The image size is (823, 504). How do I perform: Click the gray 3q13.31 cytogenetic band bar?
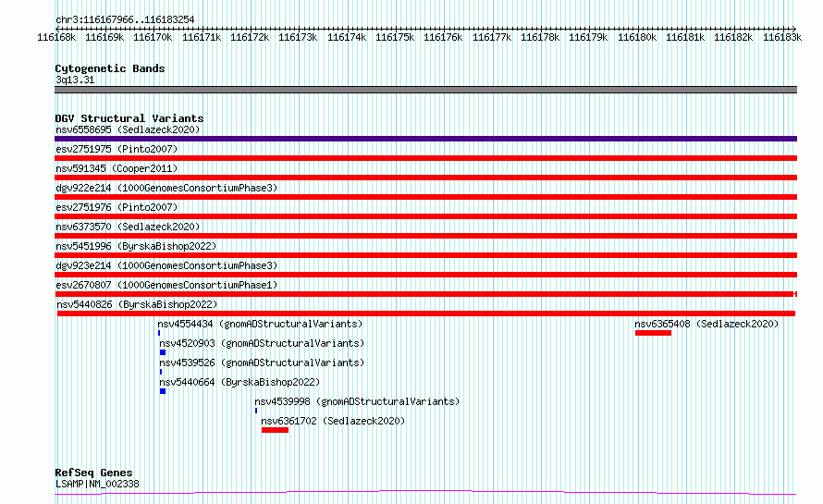[425, 90]
